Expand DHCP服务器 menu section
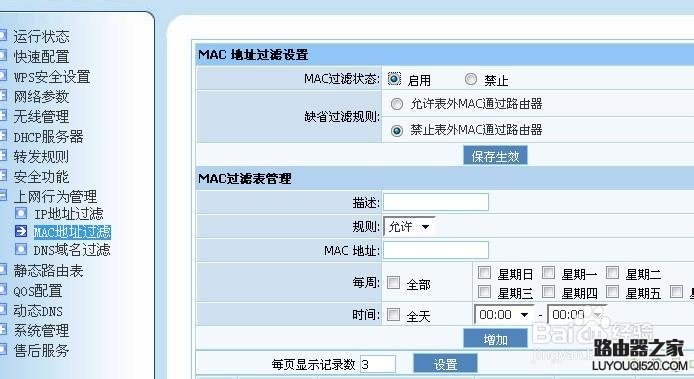694x379 pixels. pyautogui.click(x=48, y=137)
